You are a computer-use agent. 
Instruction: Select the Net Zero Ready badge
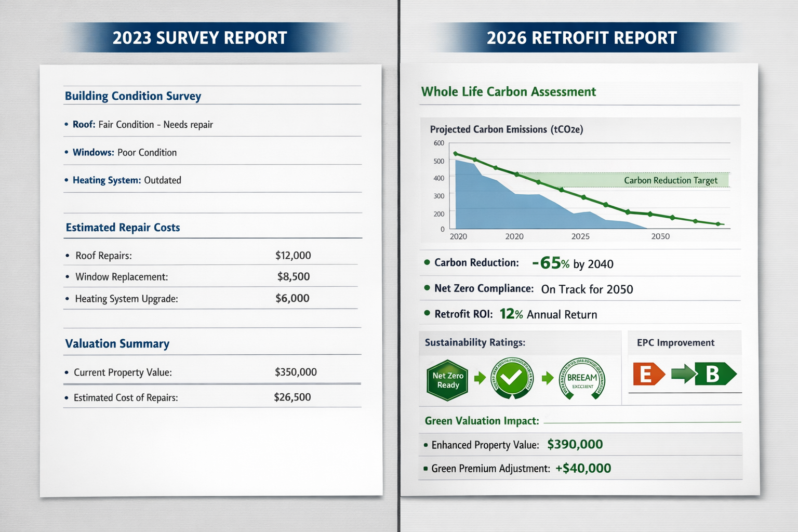[447, 379]
